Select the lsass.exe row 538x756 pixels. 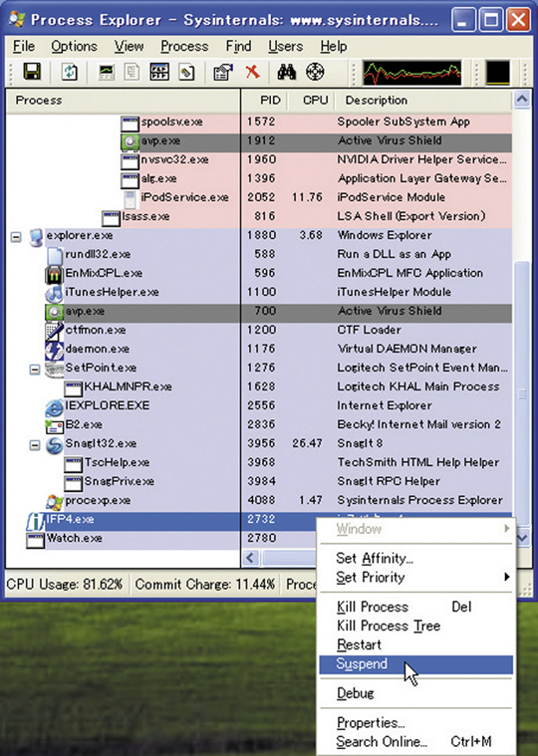click(259, 216)
